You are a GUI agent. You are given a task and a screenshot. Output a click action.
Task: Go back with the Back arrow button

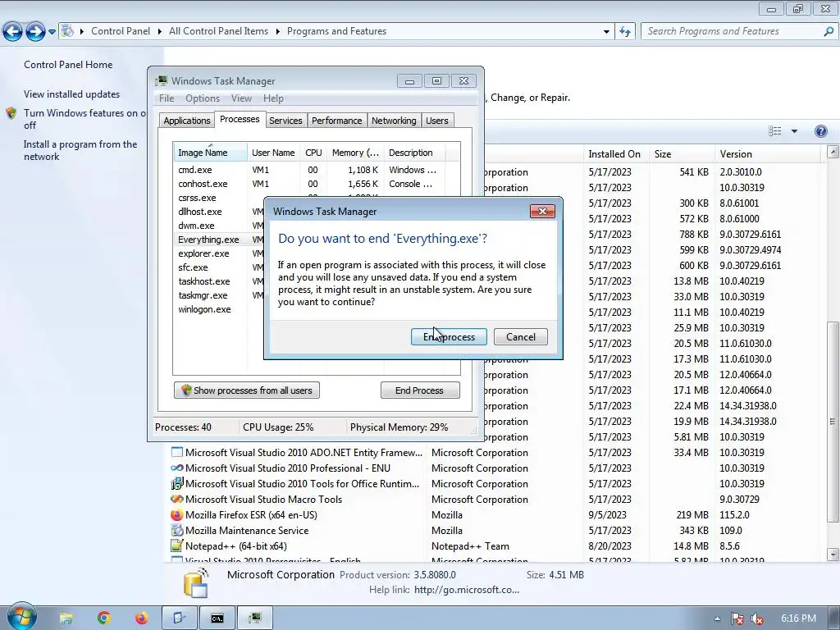[13, 32]
